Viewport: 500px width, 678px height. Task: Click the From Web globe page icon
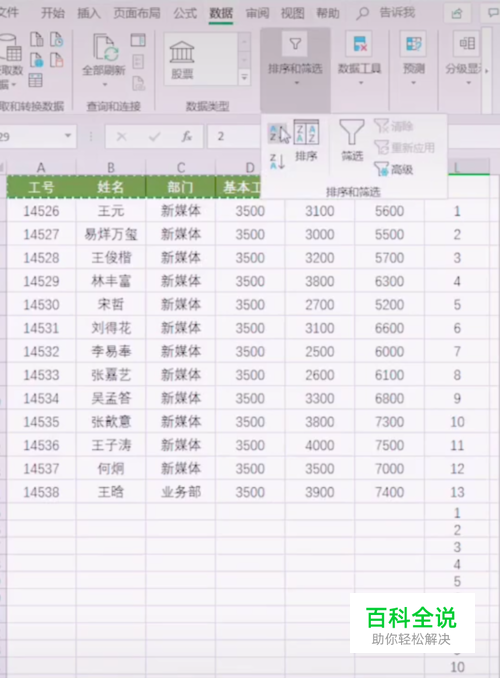coord(37,60)
